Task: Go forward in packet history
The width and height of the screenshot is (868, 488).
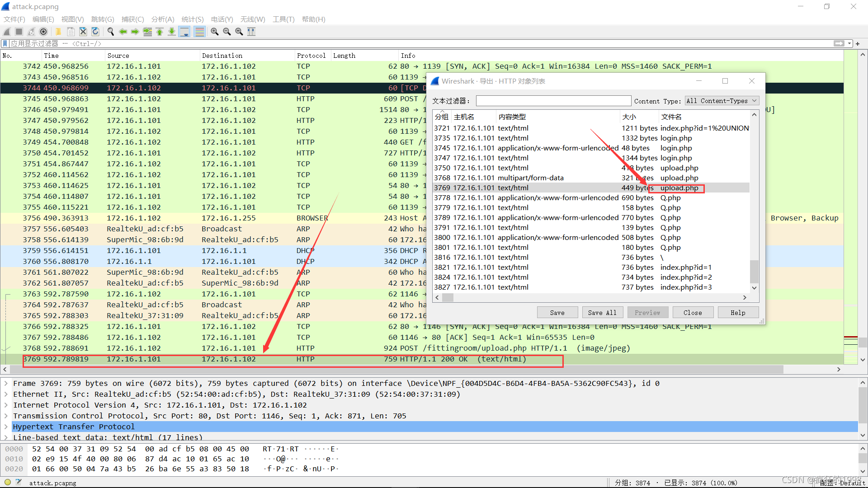Action: pos(135,32)
